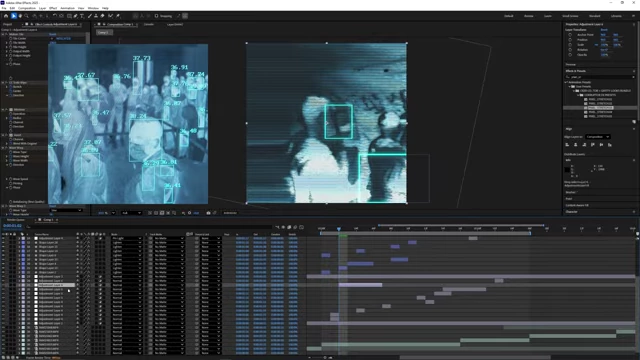This screenshot has height=360, width=640.
Task: Collapse the User Presets folder
Action: click(570, 87)
